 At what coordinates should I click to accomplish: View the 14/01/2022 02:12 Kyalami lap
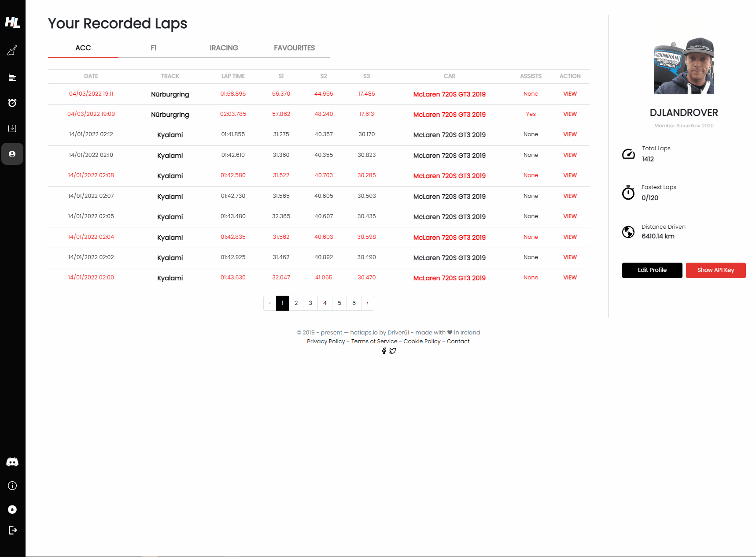[570, 134]
